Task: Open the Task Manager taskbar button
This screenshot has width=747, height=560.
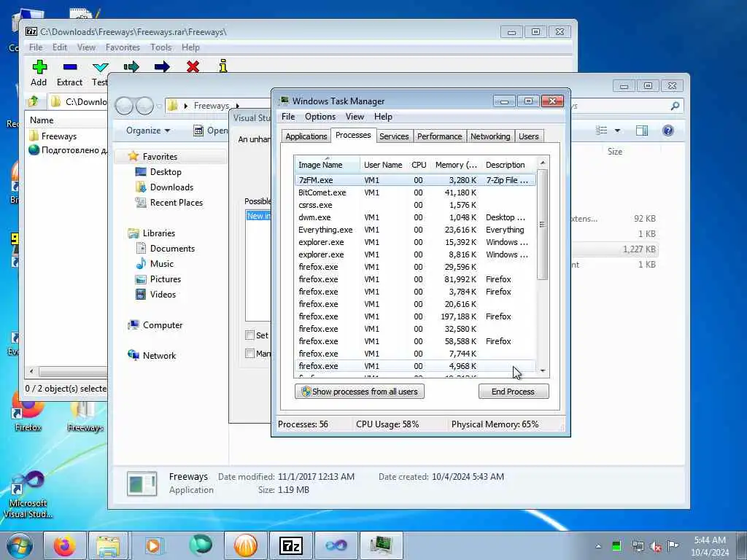Action: click(381, 545)
